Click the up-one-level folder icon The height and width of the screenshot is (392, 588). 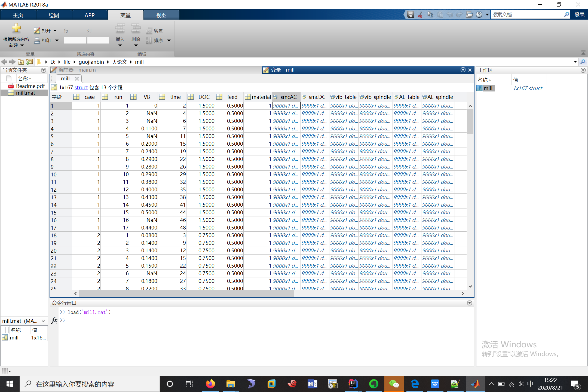pos(21,62)
